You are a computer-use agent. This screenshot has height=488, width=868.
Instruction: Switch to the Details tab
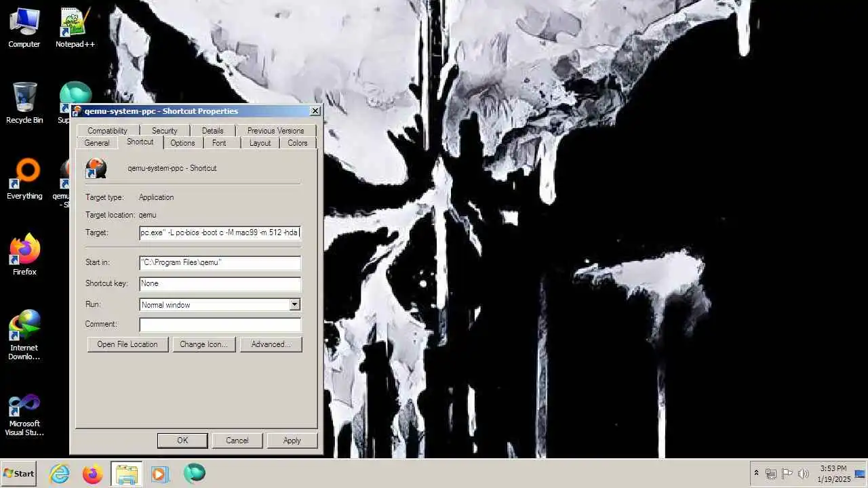[x=212, y=131]
